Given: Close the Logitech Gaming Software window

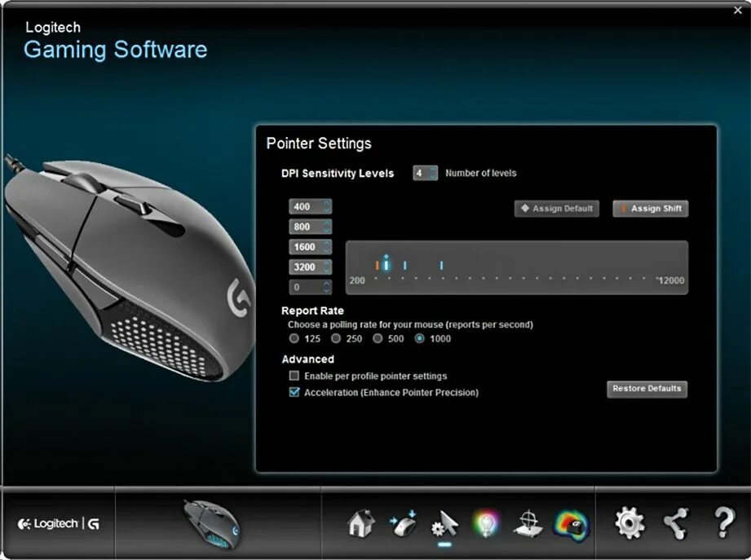Looking at the screenshot, I should tap(738, 10).
